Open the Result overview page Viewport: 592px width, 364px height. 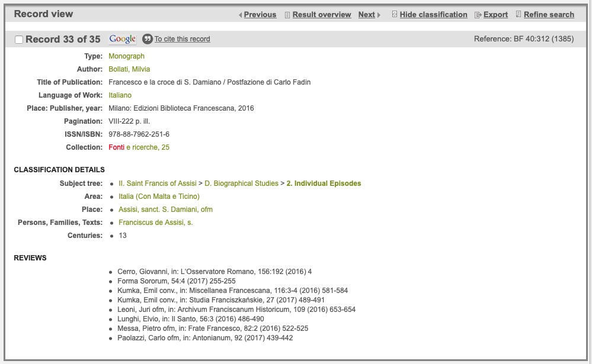(321, 15)
